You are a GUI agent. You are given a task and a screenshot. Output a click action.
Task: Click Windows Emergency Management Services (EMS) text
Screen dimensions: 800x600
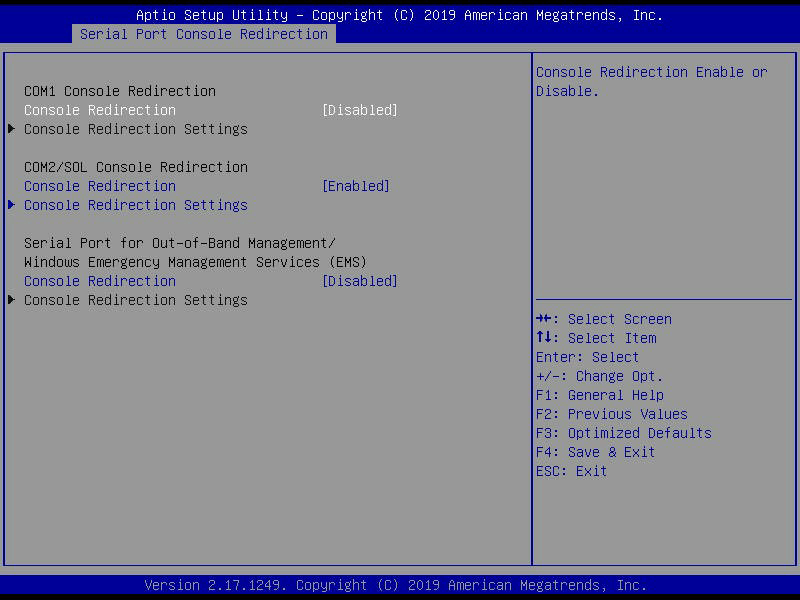point(195,262)
